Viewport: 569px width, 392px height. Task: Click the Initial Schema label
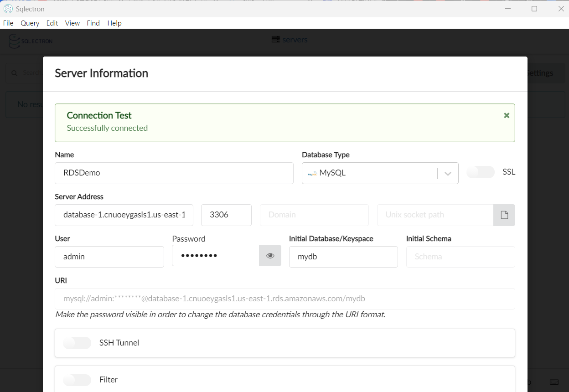click(429, 238)
